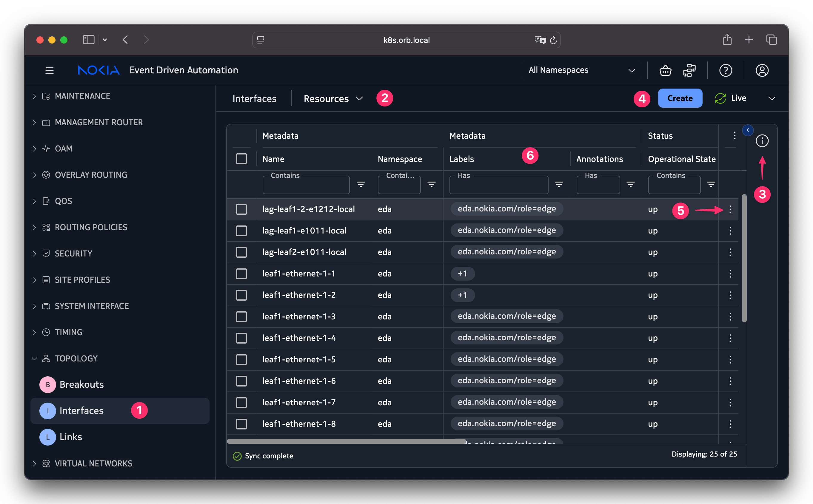Click the Labels Has filter field
This screenshot has width=813, height=504.
tap(498, 185)
